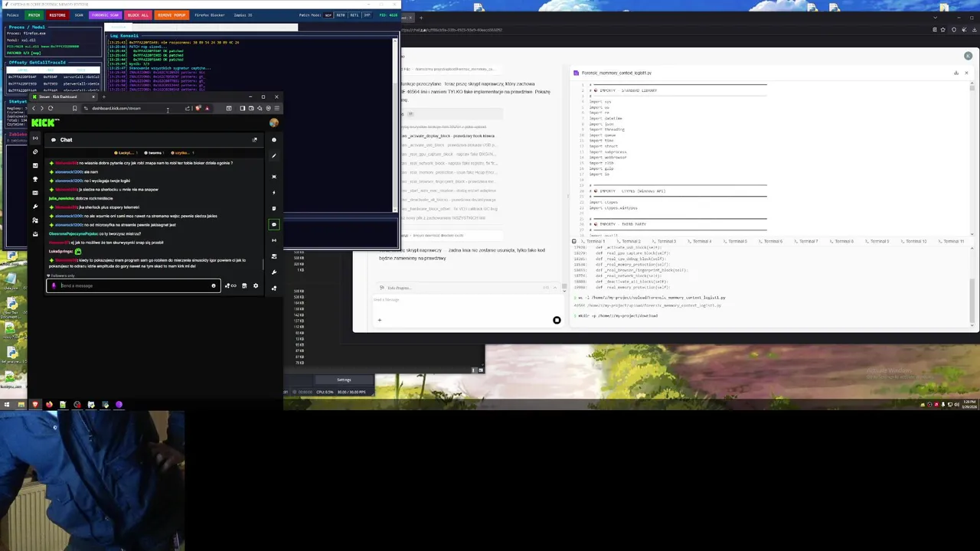980x551 pixels.
Task: Open the Settings button in OBS dock
Action: pyautogui.click(x=344, y=380)
